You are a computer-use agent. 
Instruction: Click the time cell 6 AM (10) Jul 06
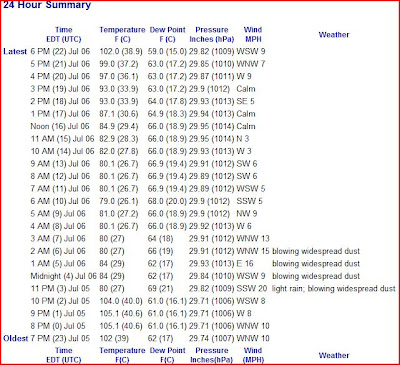click(x=60, y=201)
